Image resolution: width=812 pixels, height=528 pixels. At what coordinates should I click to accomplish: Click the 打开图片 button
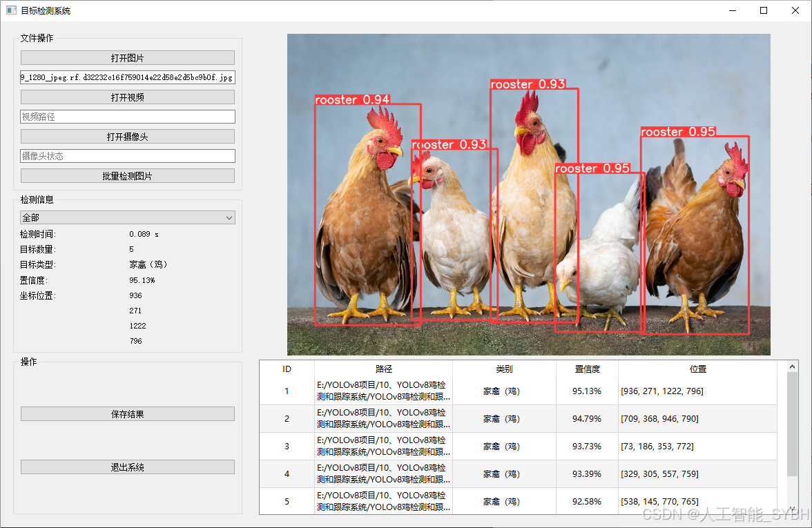(x=127, y=57)
